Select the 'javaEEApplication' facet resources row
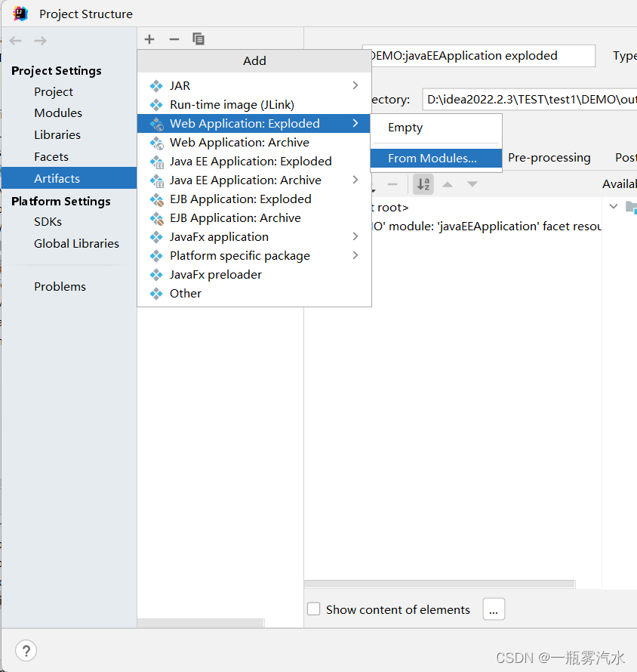The height and width of the screenshot is (672, 637). pos(486,227)
